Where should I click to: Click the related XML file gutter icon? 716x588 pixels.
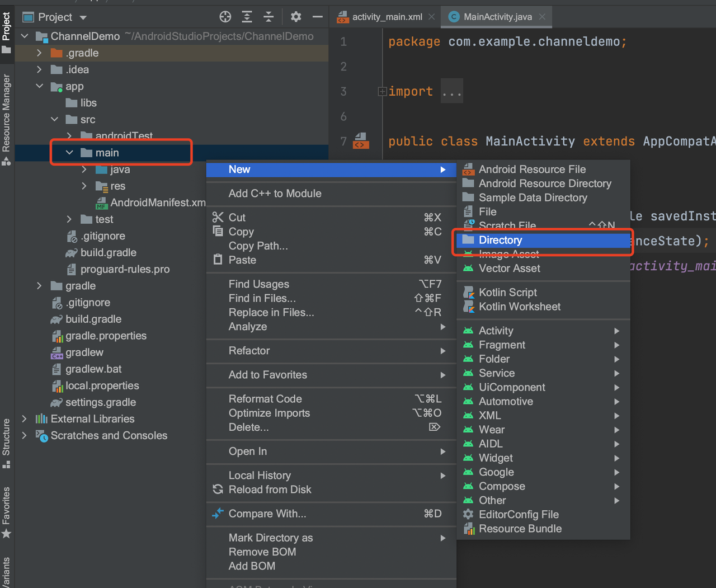pyautogui.click(x=361, y=141)
